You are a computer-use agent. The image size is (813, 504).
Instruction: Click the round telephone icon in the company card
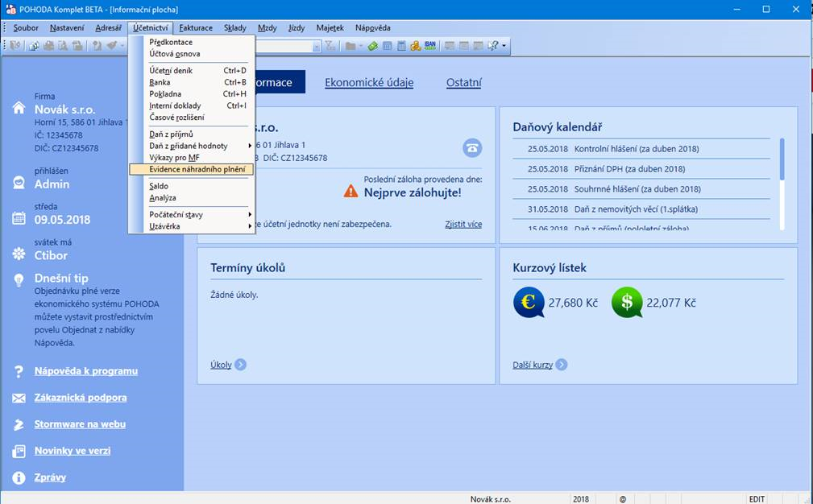[472, 148]
